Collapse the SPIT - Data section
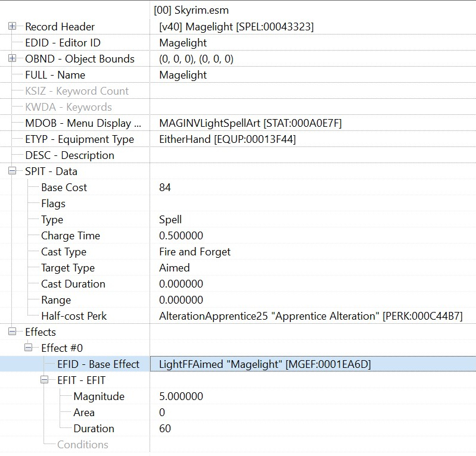The width and height of the screenshot is (476, 456). coord(12,171)
